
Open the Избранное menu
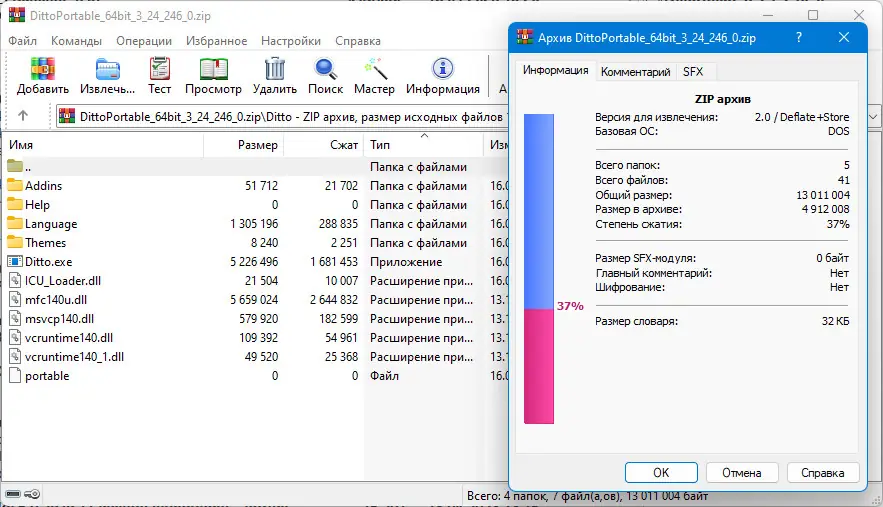pos(216,41)
